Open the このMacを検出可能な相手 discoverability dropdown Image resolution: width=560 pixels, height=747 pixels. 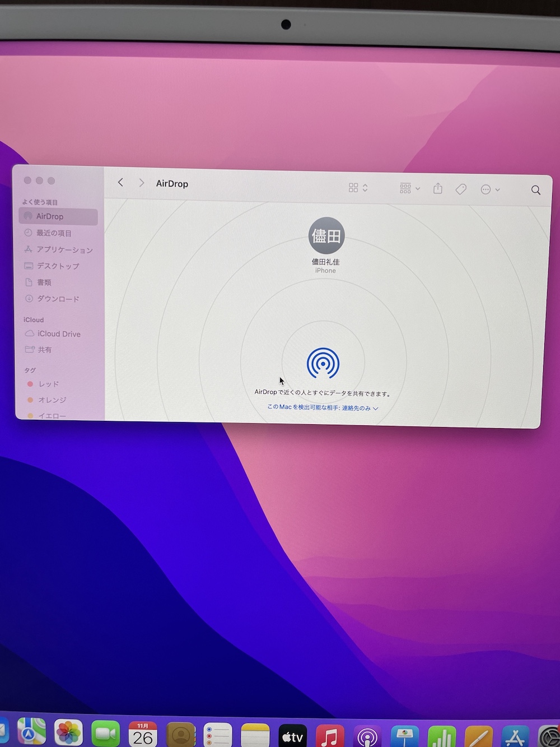tap(323, 407)
